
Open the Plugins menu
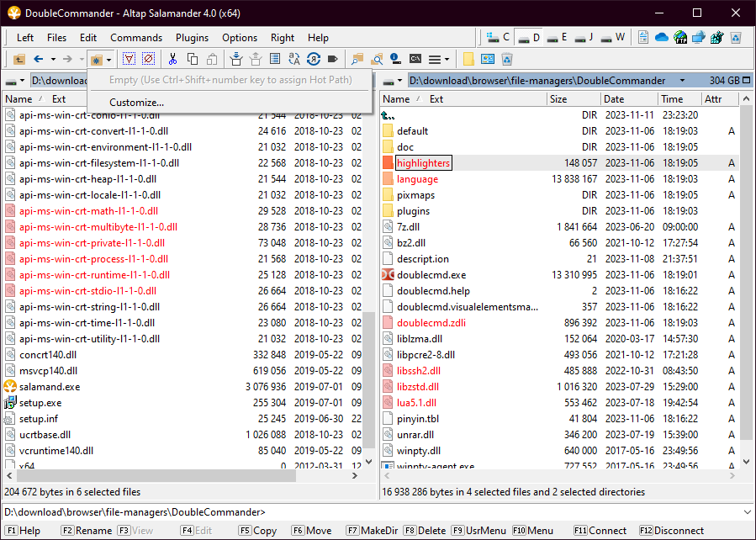click(x=192, y=38)
